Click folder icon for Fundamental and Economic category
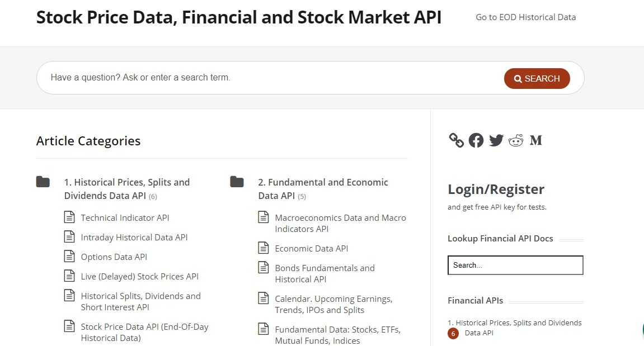 point(237,182)
